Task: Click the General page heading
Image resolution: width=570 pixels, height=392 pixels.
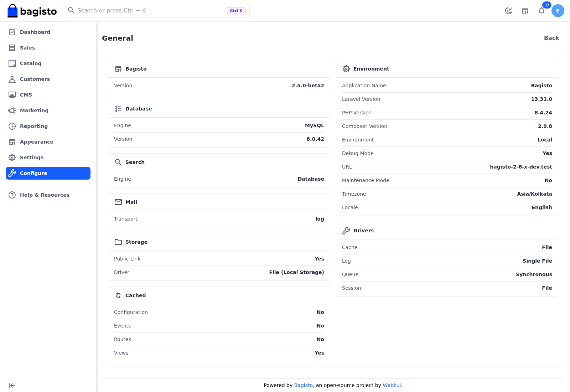Action: click(118, 38)
